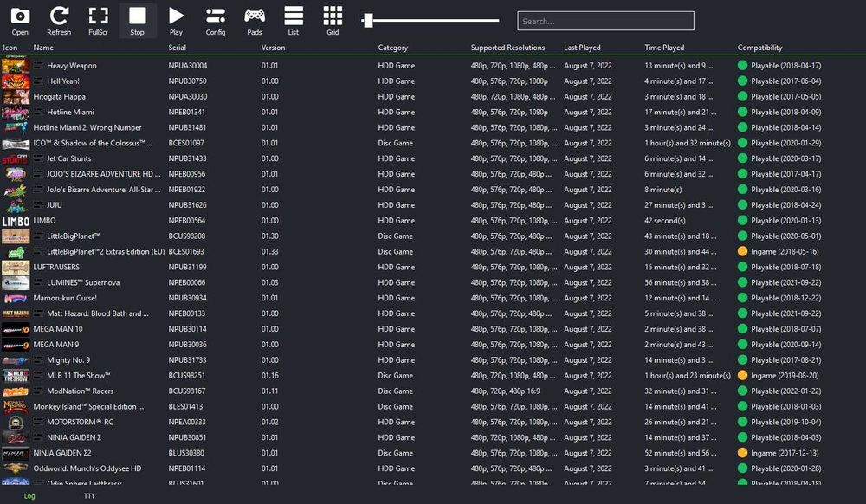Click the LIMBO green compatibility dot
The height and width of the screenshot is (504, 866).
(x=742, y=220)
